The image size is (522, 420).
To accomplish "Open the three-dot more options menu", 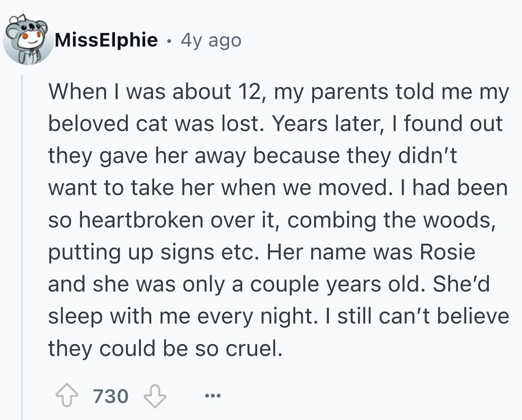I will (x=212, y=397).
